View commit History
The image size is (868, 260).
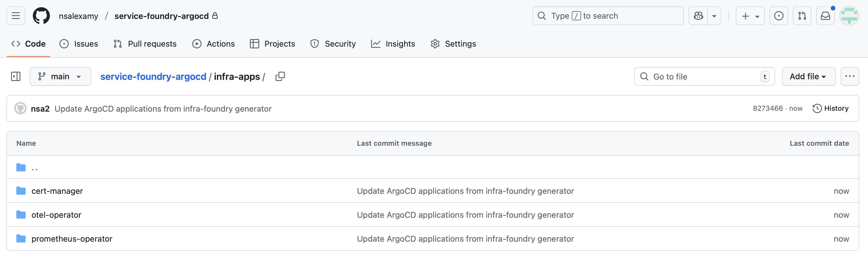click(831, 109)
